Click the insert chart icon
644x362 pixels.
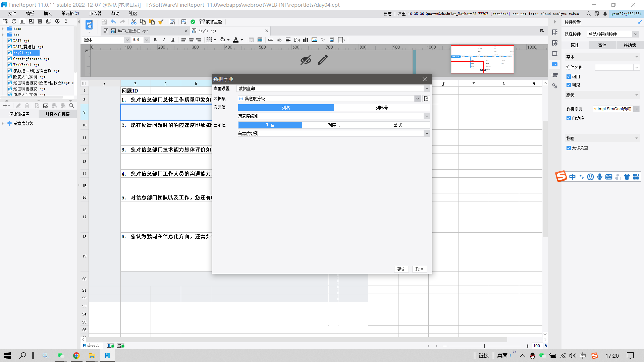tap(306, 40)
